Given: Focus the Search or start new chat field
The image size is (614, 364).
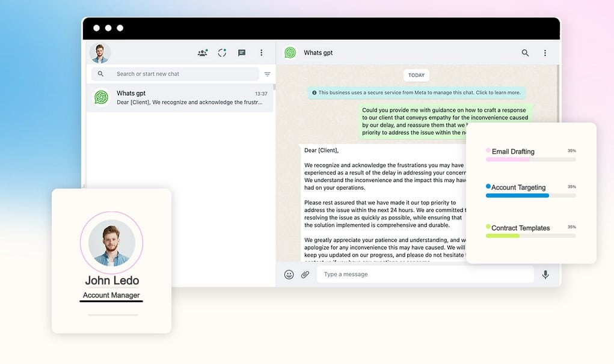Looking at the screenshot, I should [x=175, y=74].
